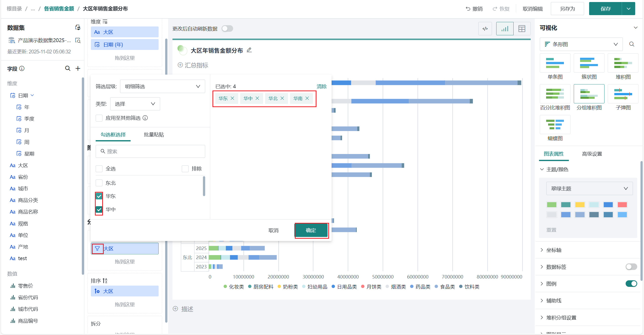Switch to table view icon
The image size is (644, 335).
tap(522, 29)
